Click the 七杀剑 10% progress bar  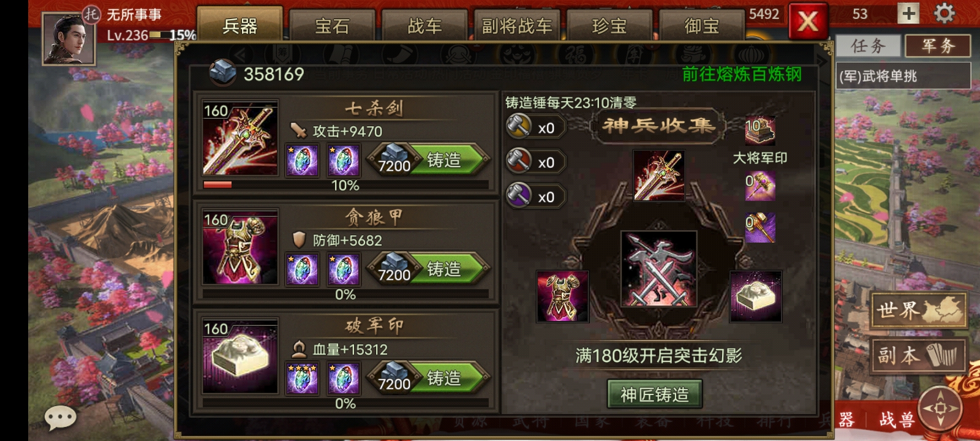(x=346, y=184)
